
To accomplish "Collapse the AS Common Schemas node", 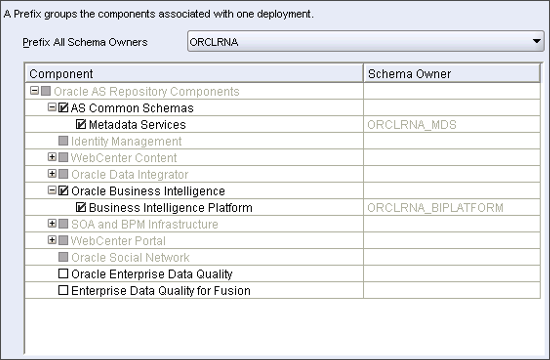I will [x=52, y=107].
